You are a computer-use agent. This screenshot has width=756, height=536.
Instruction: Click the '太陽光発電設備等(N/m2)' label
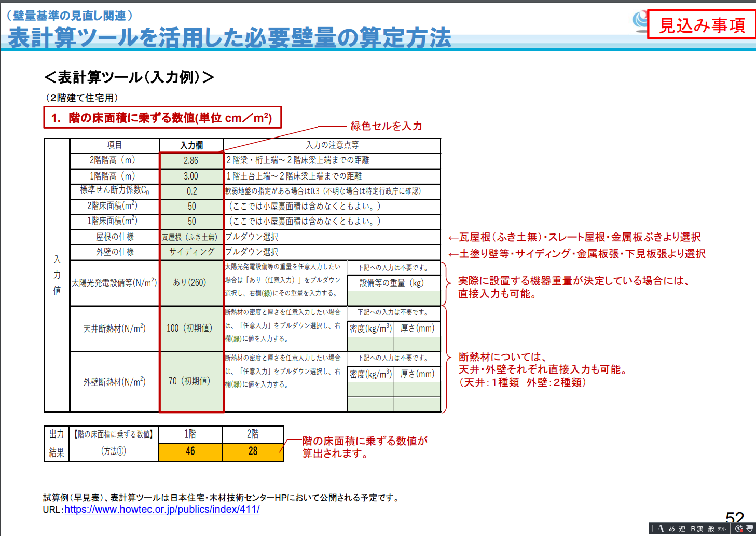point(114,283)
